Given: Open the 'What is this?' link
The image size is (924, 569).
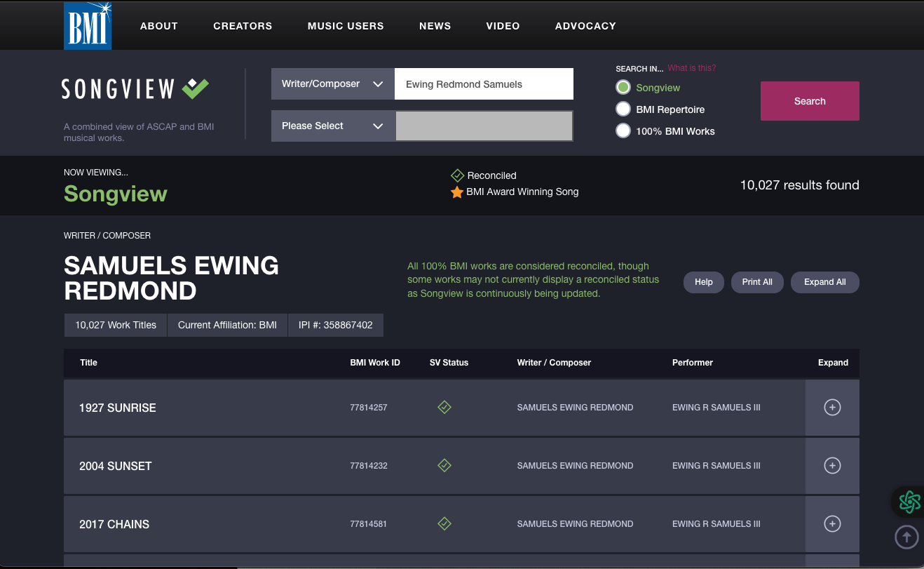Looking at the screenshot, I should click(692, 68).
